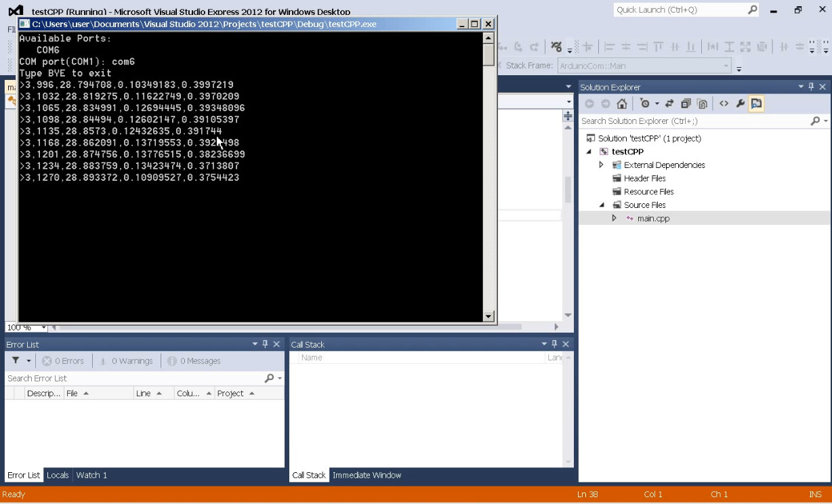This screenshot has width=832, height=504.
Task: Click Back arrow in Solution Explorer toolbar
Action: [x=589, y=104]
